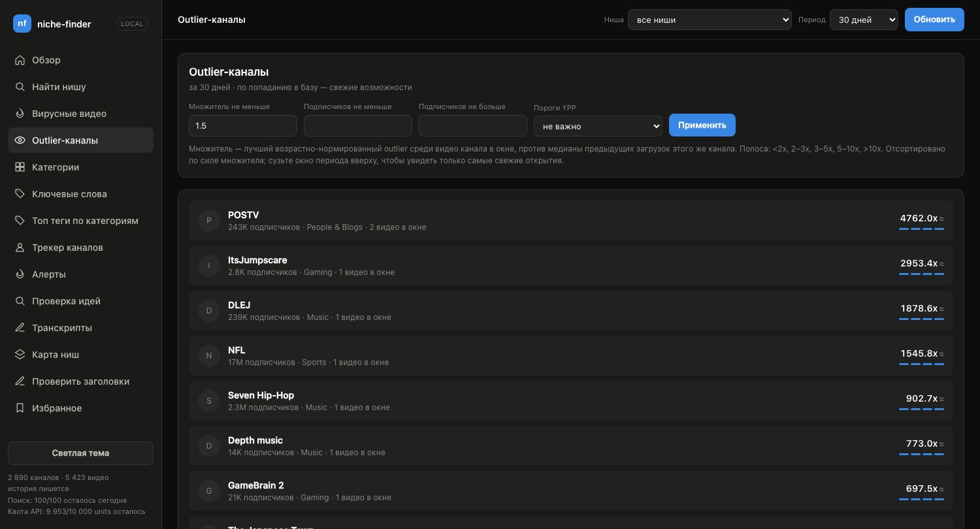
Task: Click the GameBrain 2 channel name
Action: click(x=255, y=485)
